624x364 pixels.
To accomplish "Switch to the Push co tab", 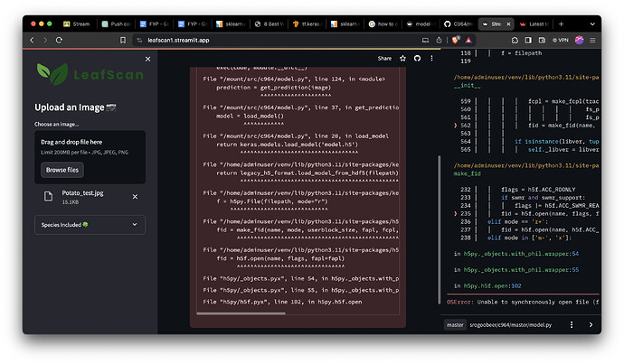I will coord(116,24).
